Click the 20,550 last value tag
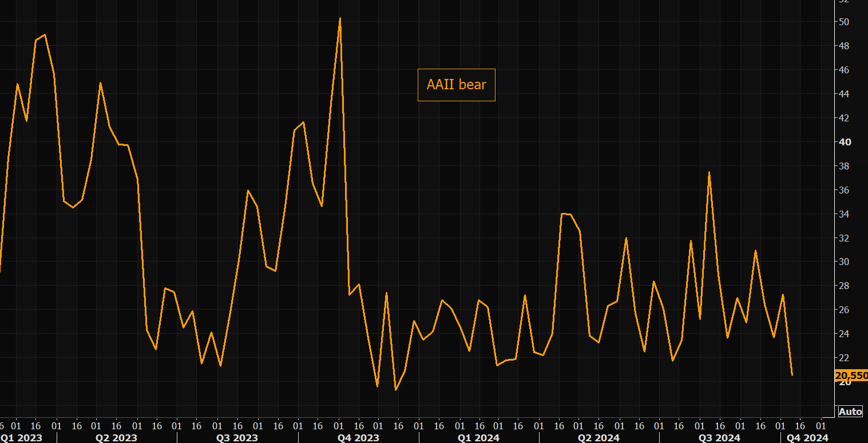Screen dimensions: 868x443 click(x=851, y=376)
